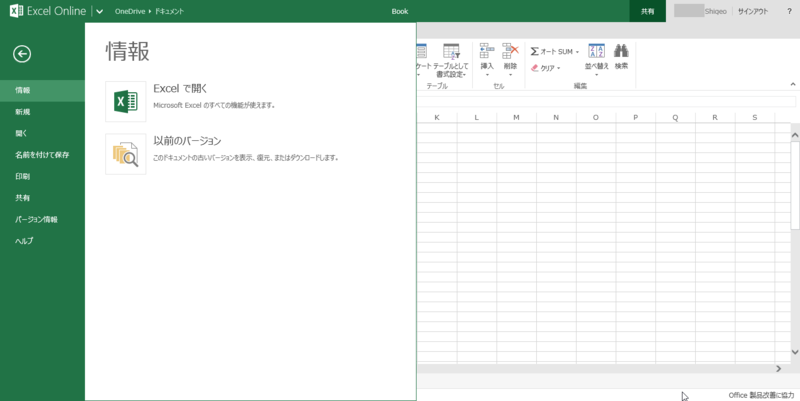Follow the ドキュメント breadcrumb link
The width and height of the screenshot is (800, 401).
(x=169, y=11)
